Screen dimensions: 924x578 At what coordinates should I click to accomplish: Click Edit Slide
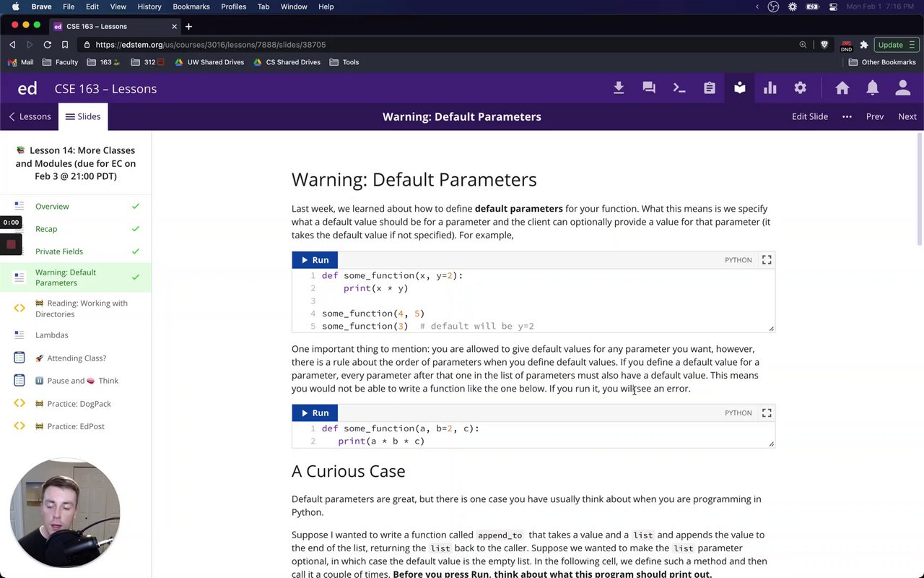(810, 117)
